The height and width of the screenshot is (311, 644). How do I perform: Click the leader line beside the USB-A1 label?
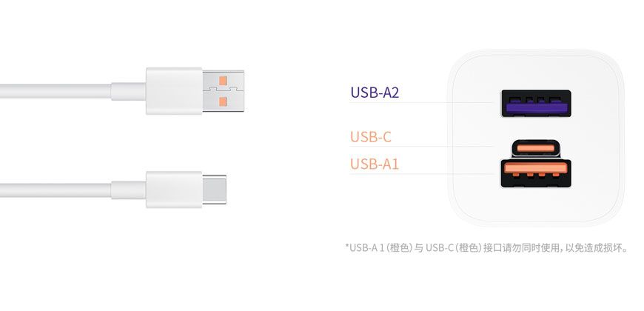pos(459,173)
